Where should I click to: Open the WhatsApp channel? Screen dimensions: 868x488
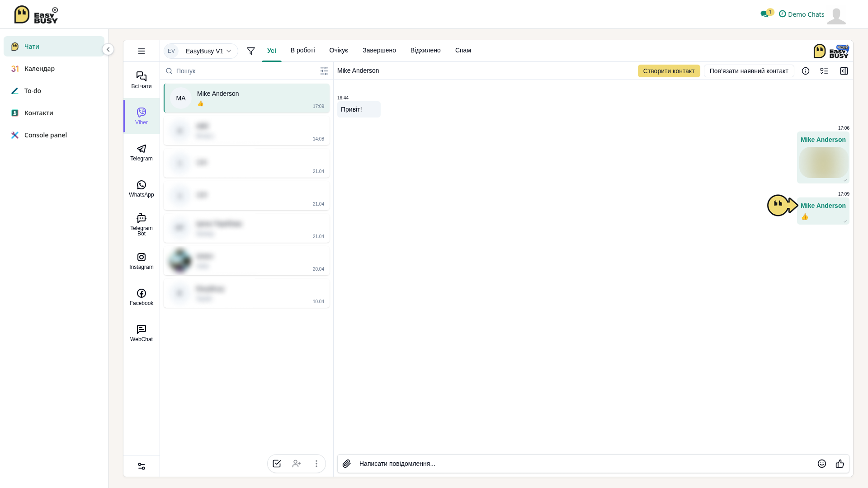[x=142, y=188]
